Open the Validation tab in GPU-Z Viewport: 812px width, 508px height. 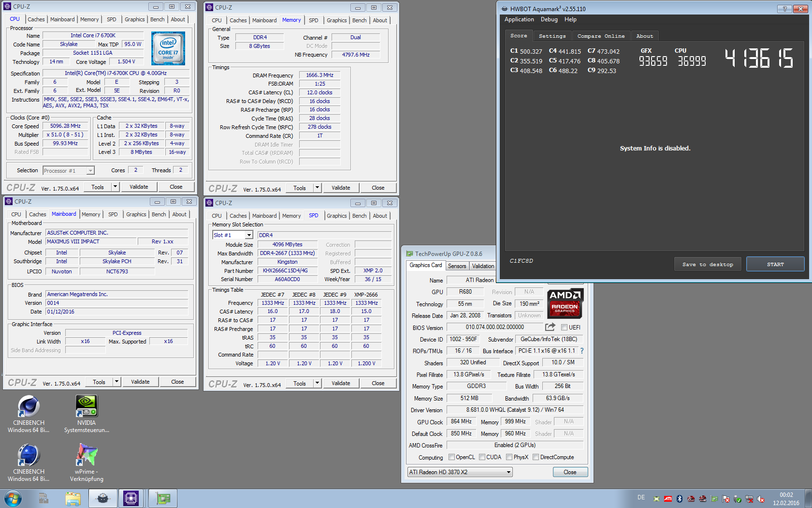pyautogui.click(x=483, y=266)
